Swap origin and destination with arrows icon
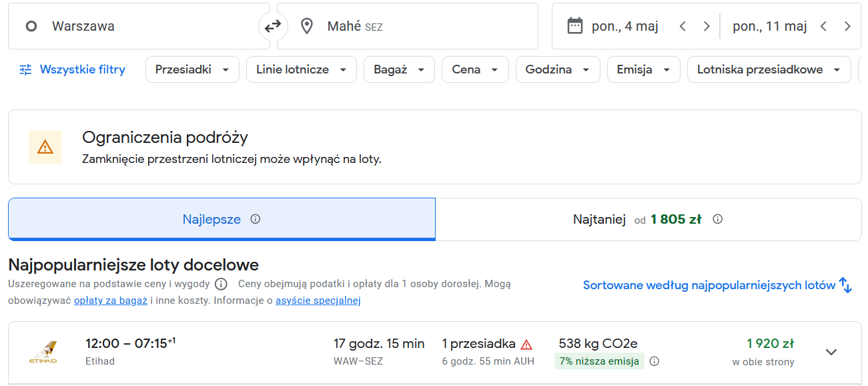Viewport: 868px width, 386px height. (x=273, y=27)
